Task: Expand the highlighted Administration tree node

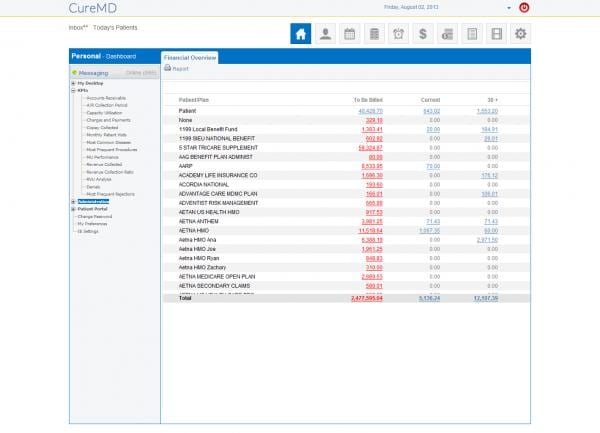Action: (73, 202)
